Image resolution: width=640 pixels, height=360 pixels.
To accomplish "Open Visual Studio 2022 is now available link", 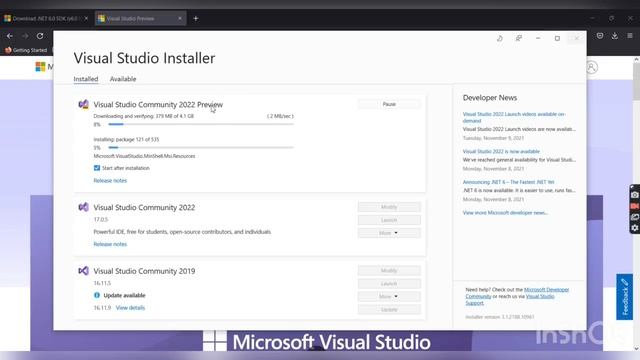I will [501, 151].
